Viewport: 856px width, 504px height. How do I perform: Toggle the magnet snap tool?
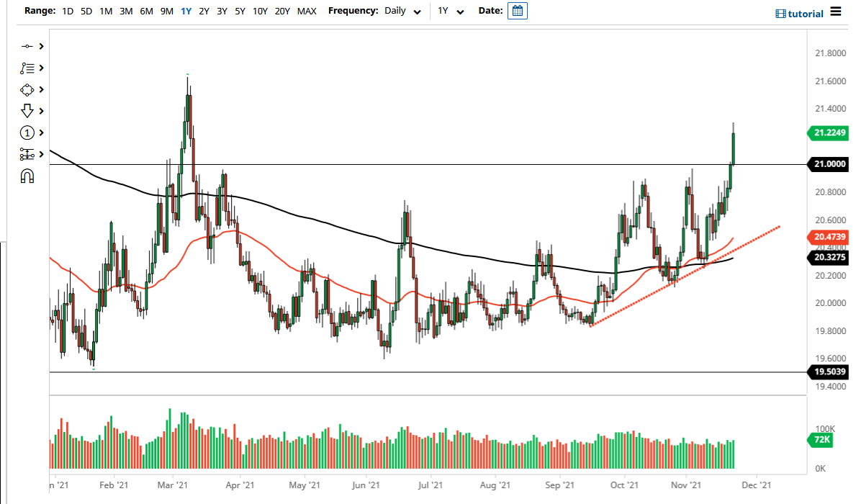click(x=27, y=176)
